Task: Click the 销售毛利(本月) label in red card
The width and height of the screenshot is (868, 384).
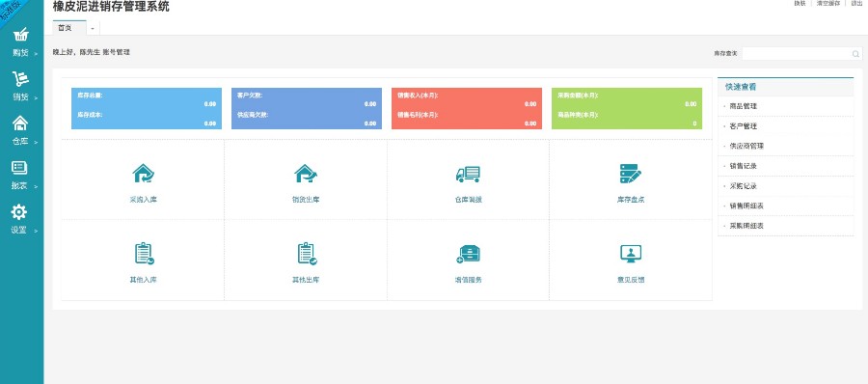Action: pyautogui.click(x=418, y=115)
